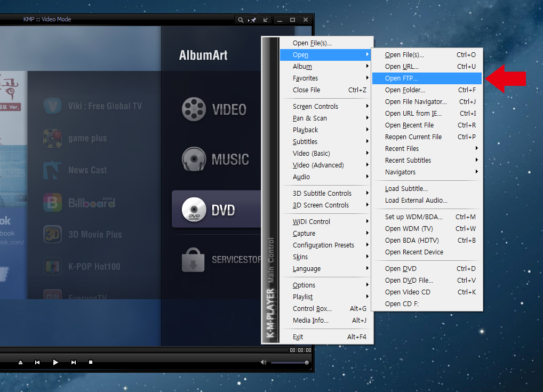543x392 pixels.
Task: Click the search magnifier icon in KMP title bar
Action: pyautogui.click(x=241, y=20)
